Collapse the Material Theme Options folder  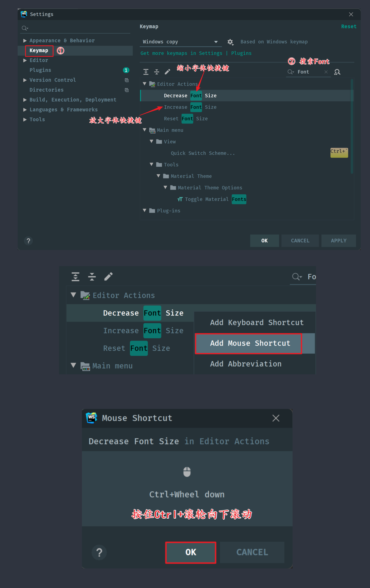pyautogui.click(x=165, y=187)
